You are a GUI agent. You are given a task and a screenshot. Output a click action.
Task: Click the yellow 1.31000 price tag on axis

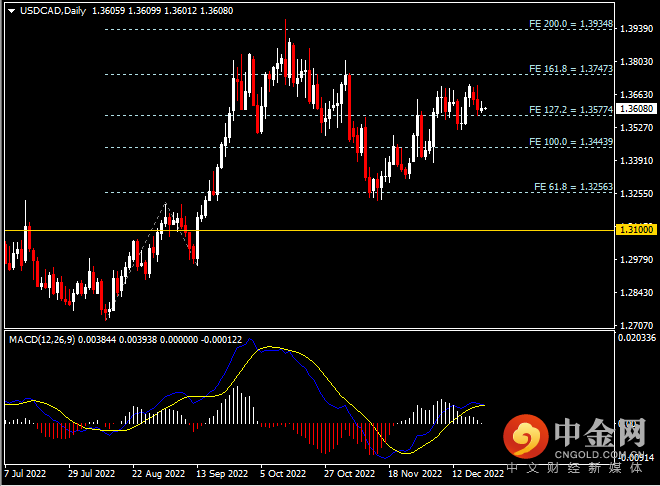[x=634, y=230]
